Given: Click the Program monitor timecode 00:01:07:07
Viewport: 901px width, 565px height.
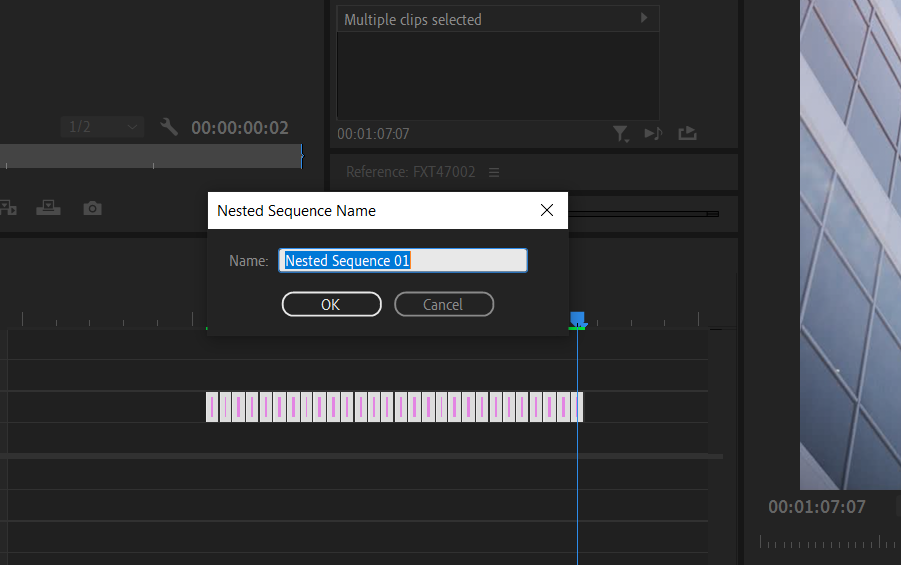Looking at the screenshot, I should coord(817,506).
